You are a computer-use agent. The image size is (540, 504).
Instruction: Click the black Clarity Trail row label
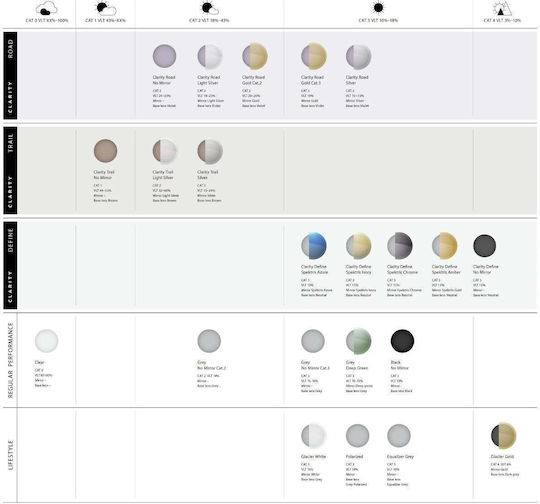[10, 170]
